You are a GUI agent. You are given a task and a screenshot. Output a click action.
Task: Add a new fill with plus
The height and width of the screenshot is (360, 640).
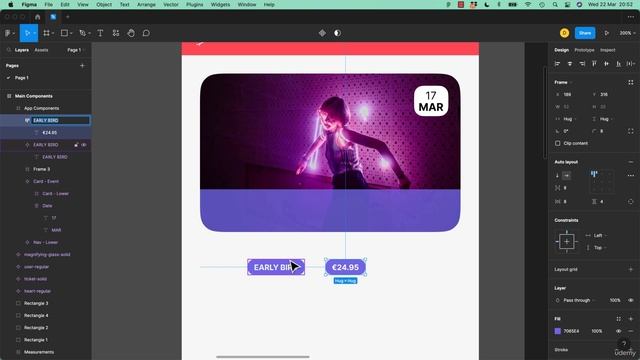631,319
